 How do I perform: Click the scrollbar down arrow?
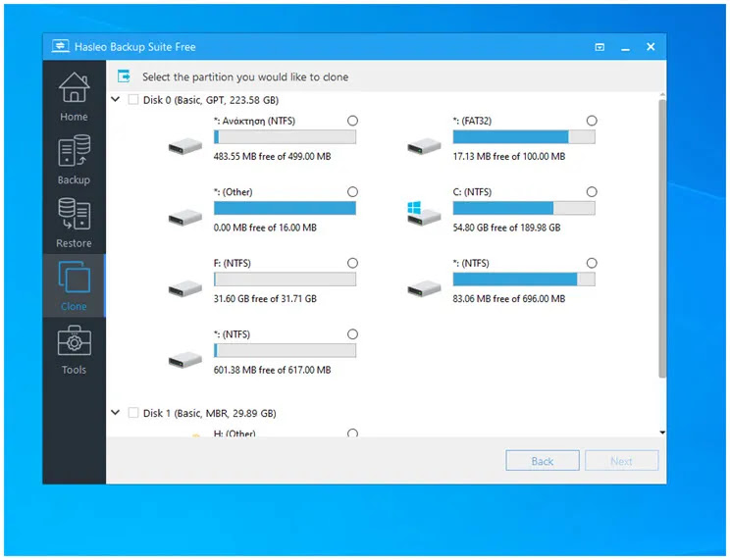coord(662,433)
